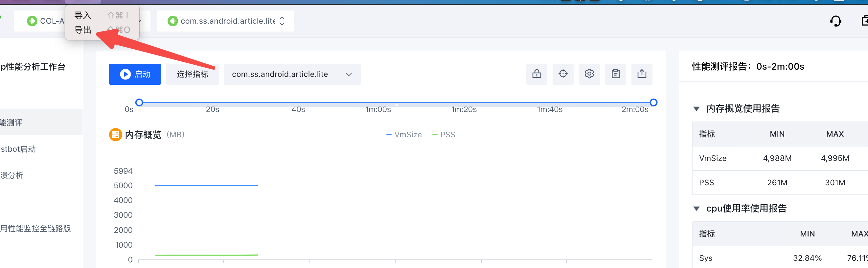Start recording with the 启动 button
The width and height of the screenshot is (868, 268).
click(135, 74)
